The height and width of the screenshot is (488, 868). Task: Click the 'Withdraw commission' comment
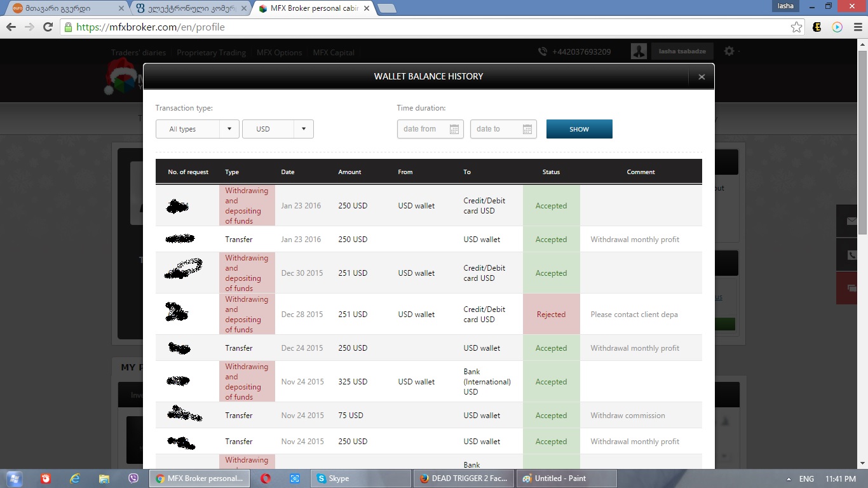tap(628, 416)
